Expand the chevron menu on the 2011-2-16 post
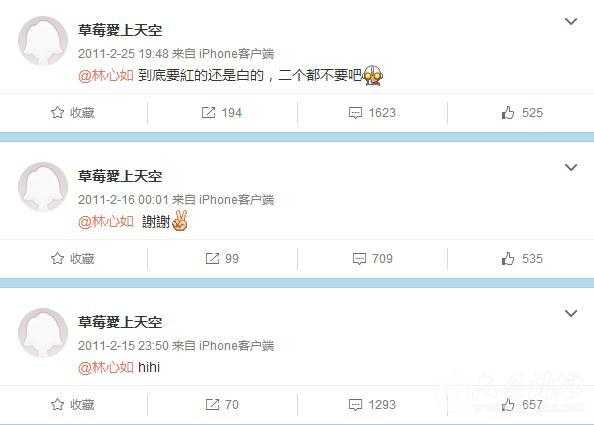Viewport: 594px width, 425px height. [x=571, y=167]
